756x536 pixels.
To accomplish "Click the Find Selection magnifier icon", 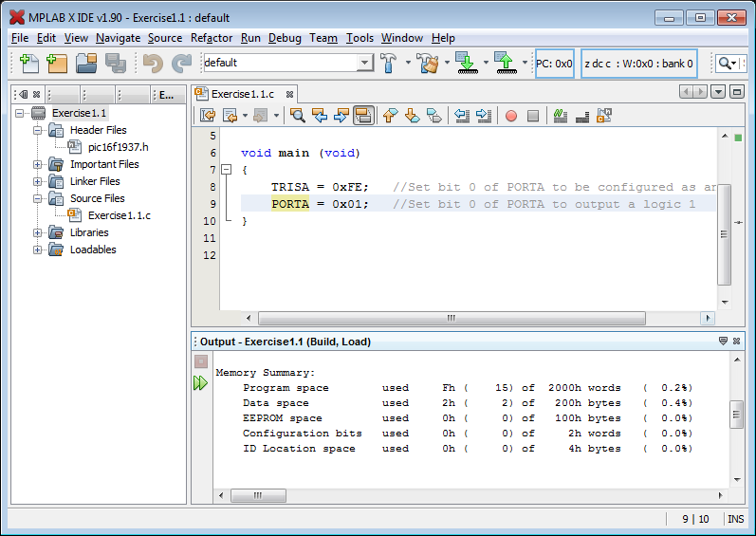I will [298, 115].
